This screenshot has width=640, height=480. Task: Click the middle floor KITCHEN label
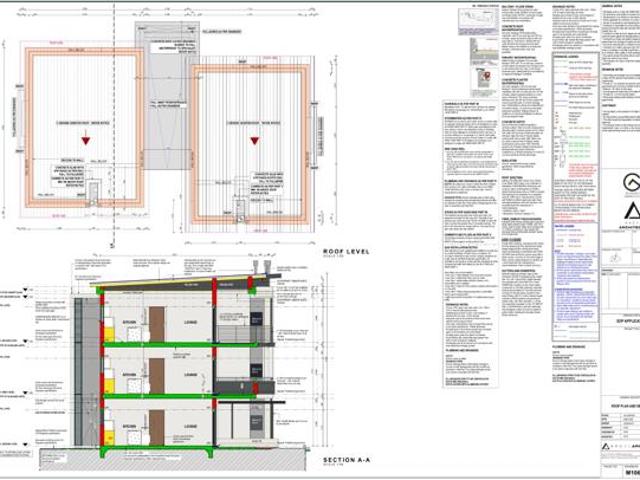click(x=129, y=375)
